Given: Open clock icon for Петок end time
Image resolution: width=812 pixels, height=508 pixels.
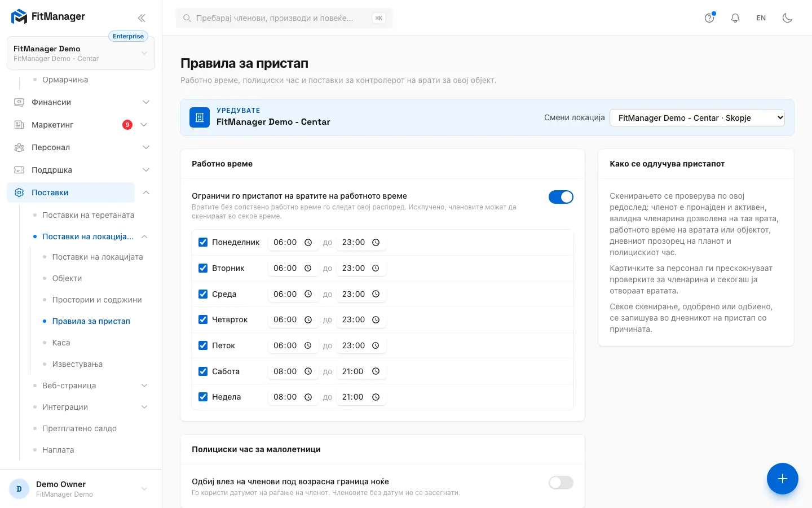Looking at the screenshot, I should coord(376,345).
